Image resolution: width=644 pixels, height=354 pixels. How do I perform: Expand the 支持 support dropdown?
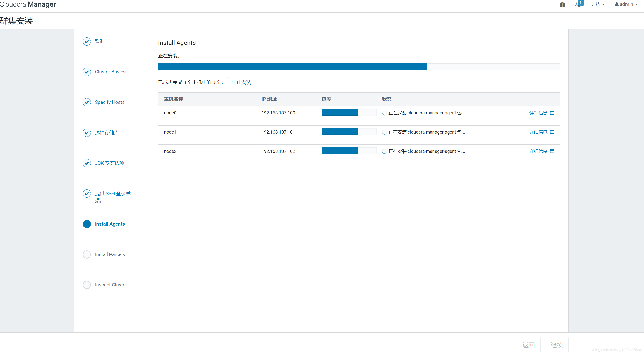coord(597,5)
